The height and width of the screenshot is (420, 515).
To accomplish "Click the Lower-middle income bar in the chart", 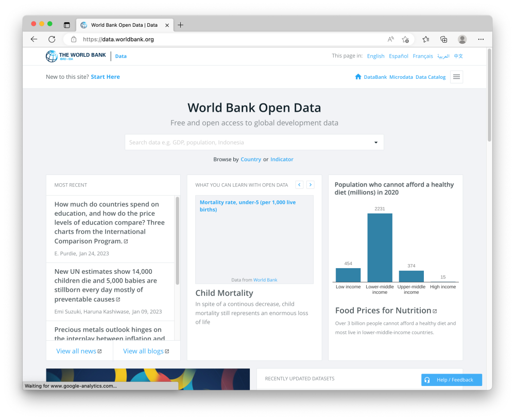I will click(380, 248).
